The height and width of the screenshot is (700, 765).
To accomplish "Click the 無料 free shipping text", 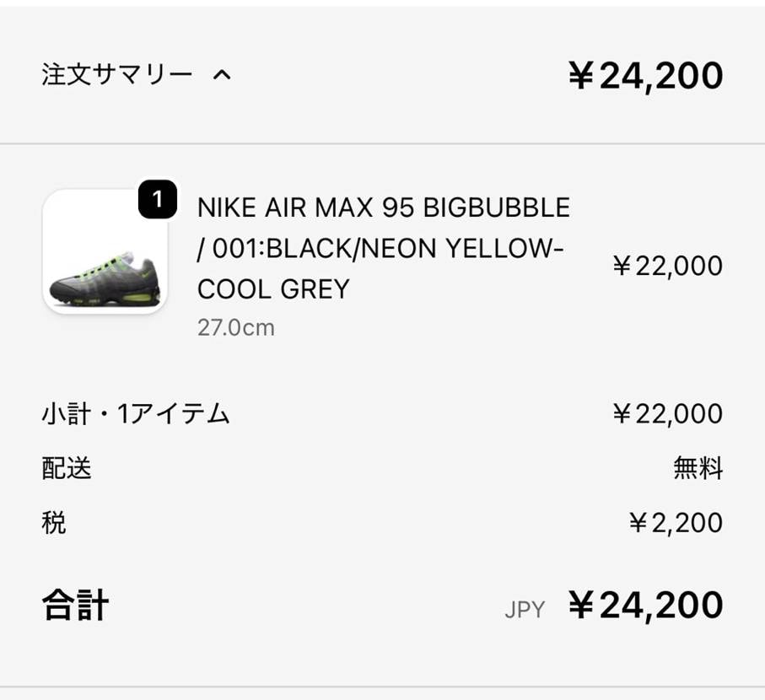I will (700, 467).
